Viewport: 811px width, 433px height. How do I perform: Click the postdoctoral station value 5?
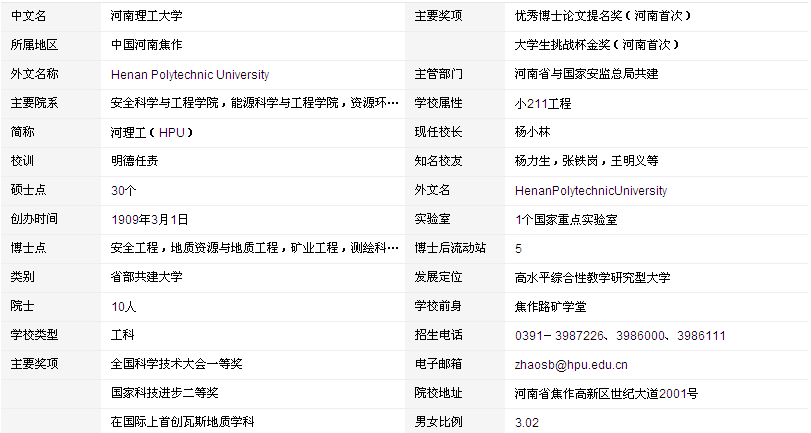518,248
